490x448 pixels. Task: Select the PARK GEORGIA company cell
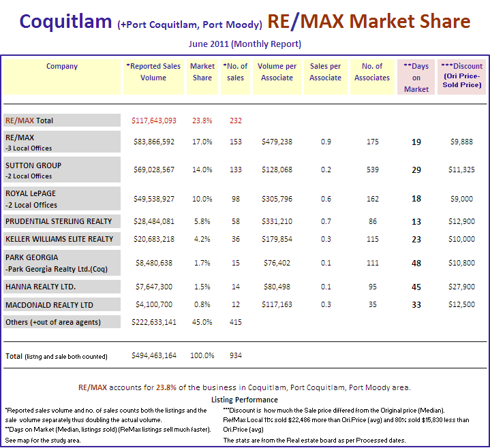click(x=31, y=257)
